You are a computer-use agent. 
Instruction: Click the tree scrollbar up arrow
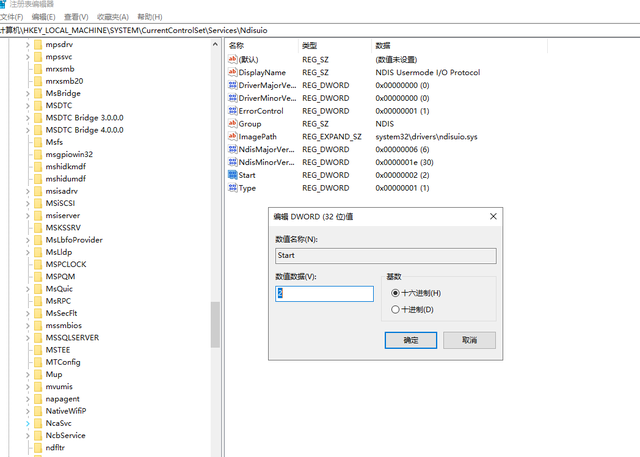pos(215,44)
